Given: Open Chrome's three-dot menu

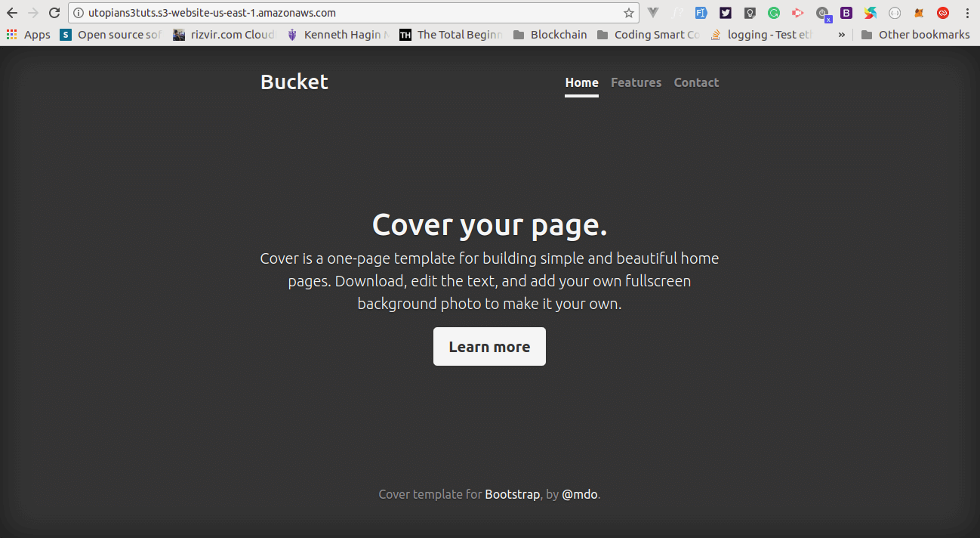Looking at the screenshot, I should [x=967, y=13].
